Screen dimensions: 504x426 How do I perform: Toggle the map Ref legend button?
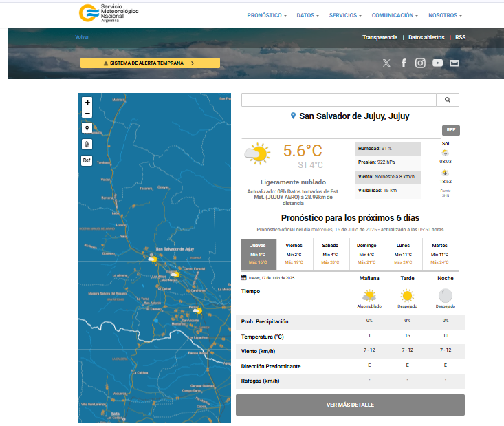pos(87,160)
